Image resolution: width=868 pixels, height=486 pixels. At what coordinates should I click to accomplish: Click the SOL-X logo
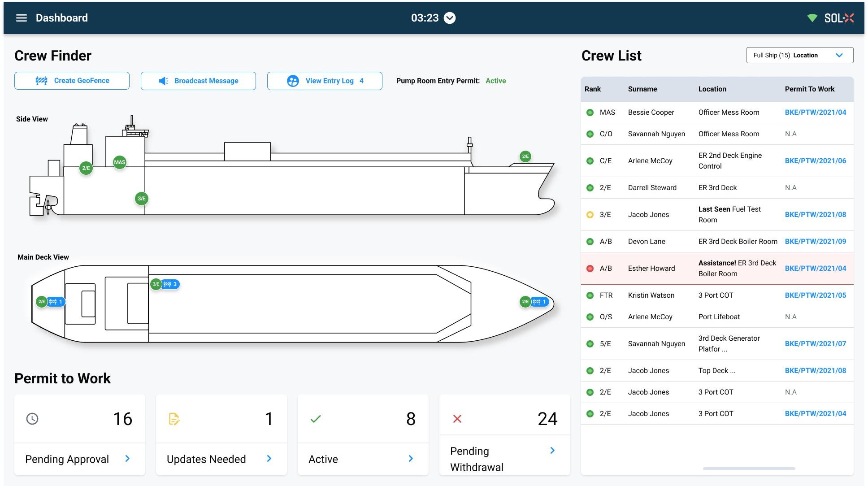pos(839,18)
